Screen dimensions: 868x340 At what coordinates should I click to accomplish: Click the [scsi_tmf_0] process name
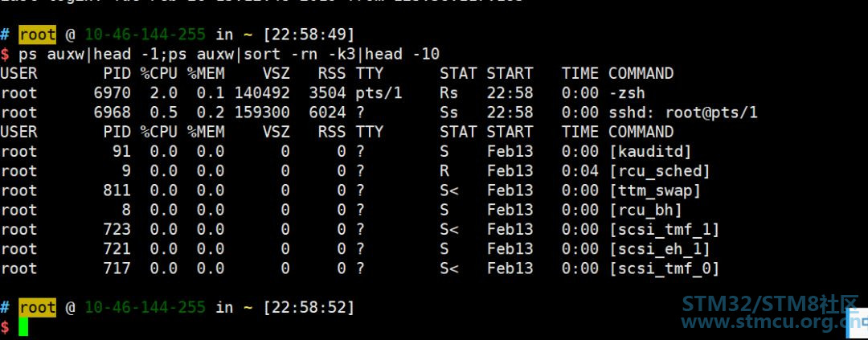click(x=665, y=268)
